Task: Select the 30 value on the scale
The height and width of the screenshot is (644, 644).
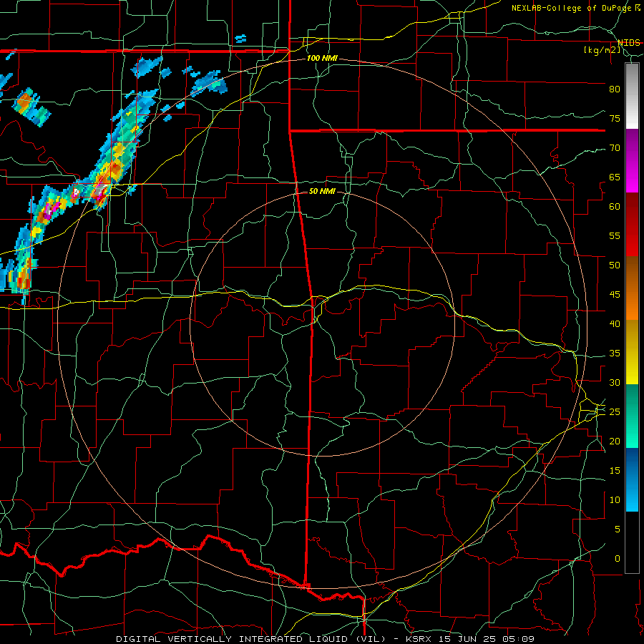Action: coord(615,382)
